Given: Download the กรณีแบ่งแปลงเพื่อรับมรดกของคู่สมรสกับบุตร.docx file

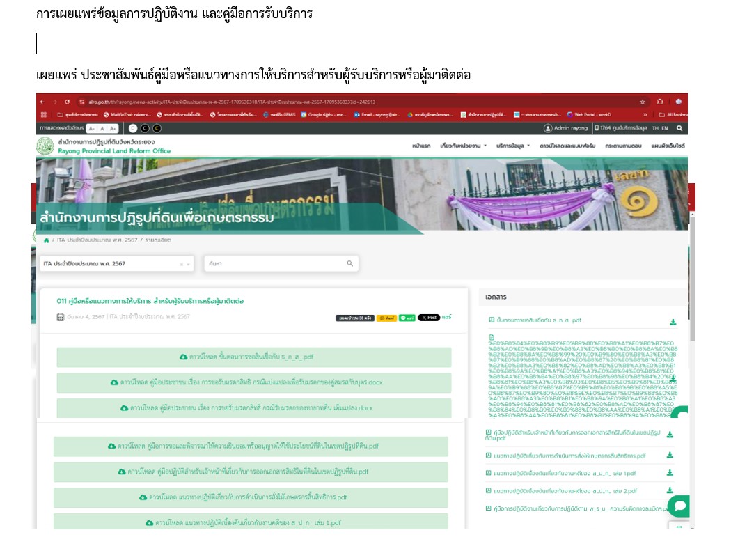Looking at the screenshot, I should point(253,383).
